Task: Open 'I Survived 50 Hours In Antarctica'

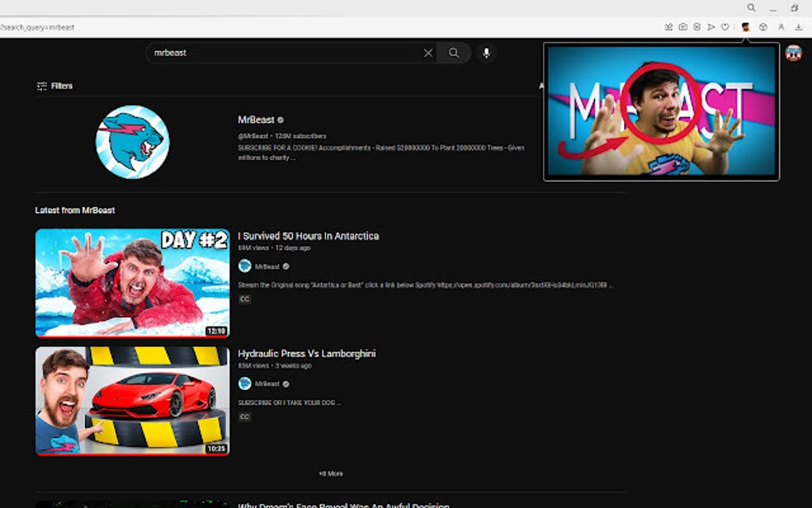Action: click(x=310, y=236)
